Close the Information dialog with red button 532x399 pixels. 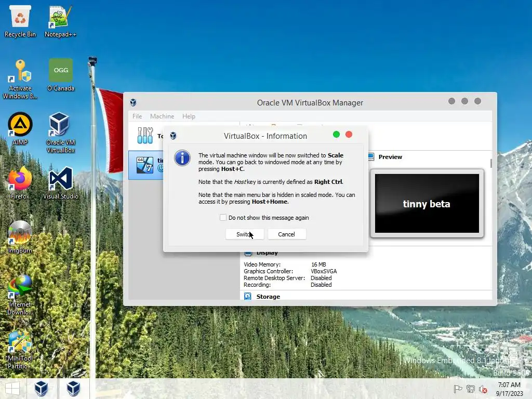tap(349, 135)
